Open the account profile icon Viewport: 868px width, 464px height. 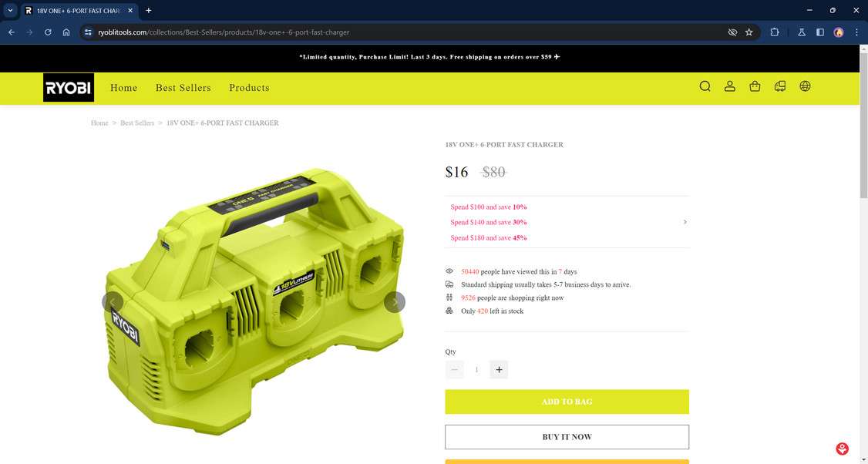pyautogui.click(x=729, y=86)
